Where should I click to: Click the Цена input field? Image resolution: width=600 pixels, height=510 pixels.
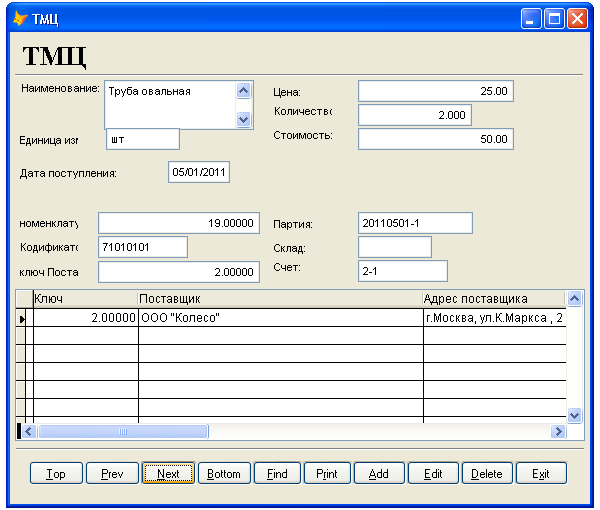pos(435,91)
